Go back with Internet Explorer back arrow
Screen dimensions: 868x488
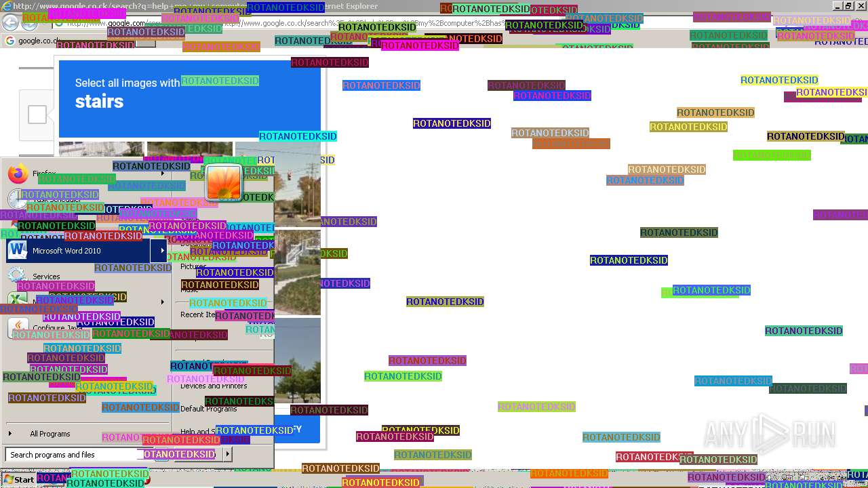10,22
